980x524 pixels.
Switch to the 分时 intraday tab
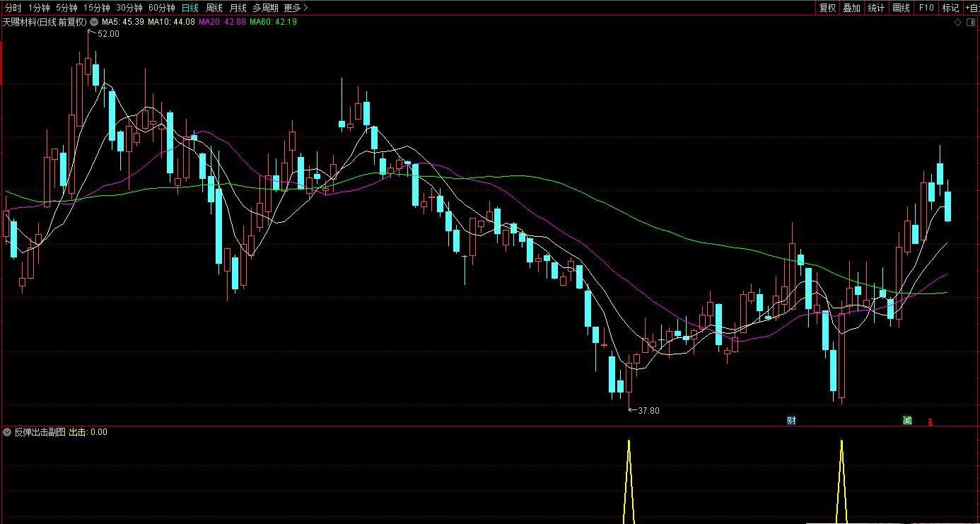pos(13,8)
